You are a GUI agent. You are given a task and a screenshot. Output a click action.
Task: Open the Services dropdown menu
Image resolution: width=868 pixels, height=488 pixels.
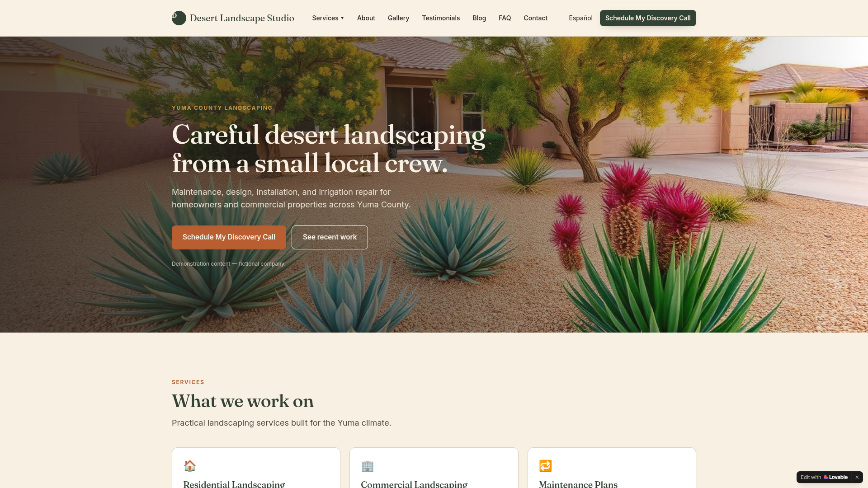(x=328, y=18)
